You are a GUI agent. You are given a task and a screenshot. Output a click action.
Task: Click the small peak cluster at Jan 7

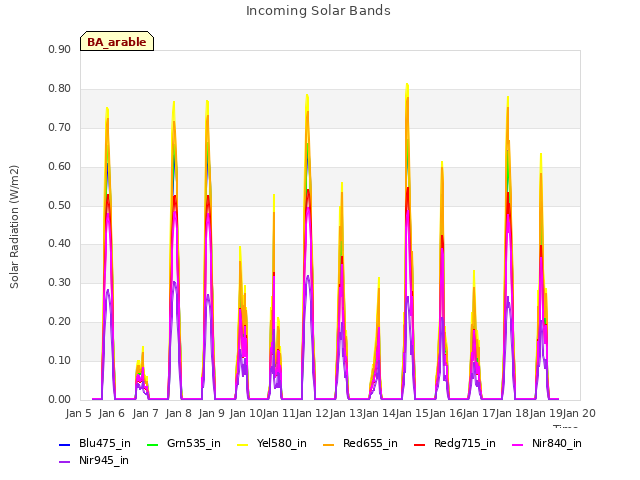141,373
